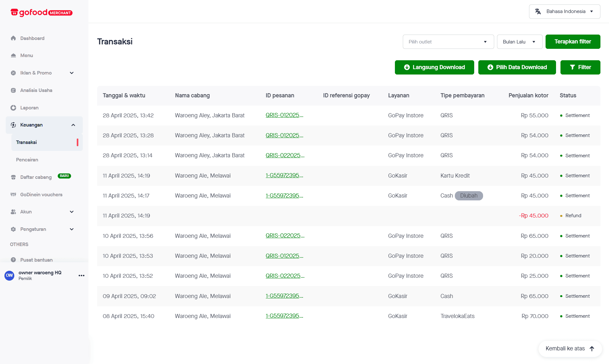Image resolution: width=609 pixels, height=364 pixels.
Task: Open order QRIS-012025 from 28 April 13:42
Action: pyautogui.click(x=285, y=115)
